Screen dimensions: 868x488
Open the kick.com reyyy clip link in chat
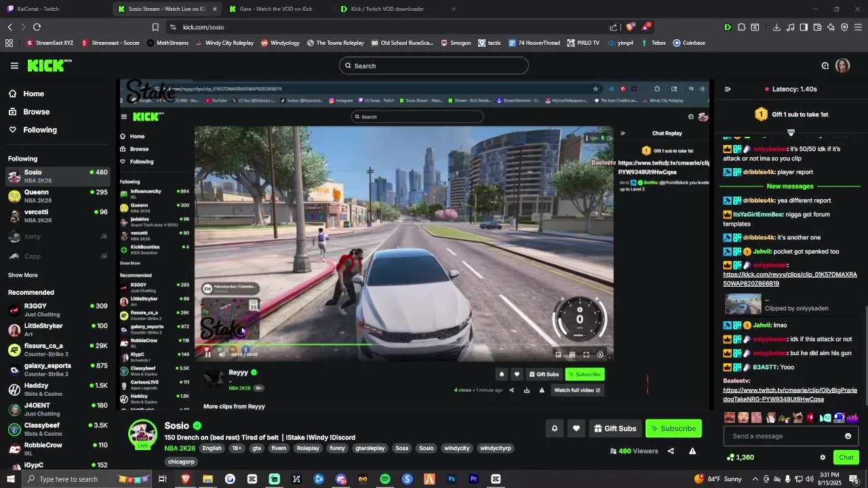coord(790,279)
